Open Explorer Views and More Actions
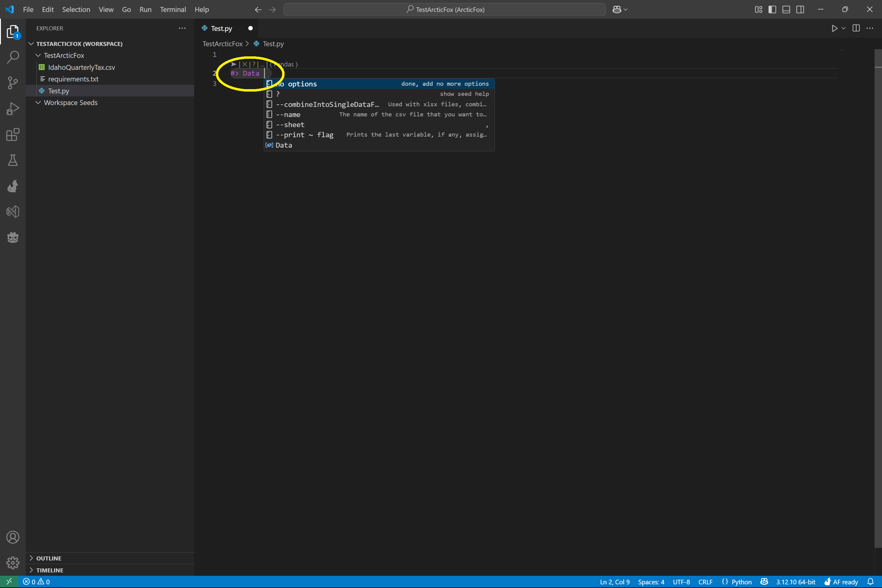The image size is (882, 588). pyautogui.click(x=182, y=28)
